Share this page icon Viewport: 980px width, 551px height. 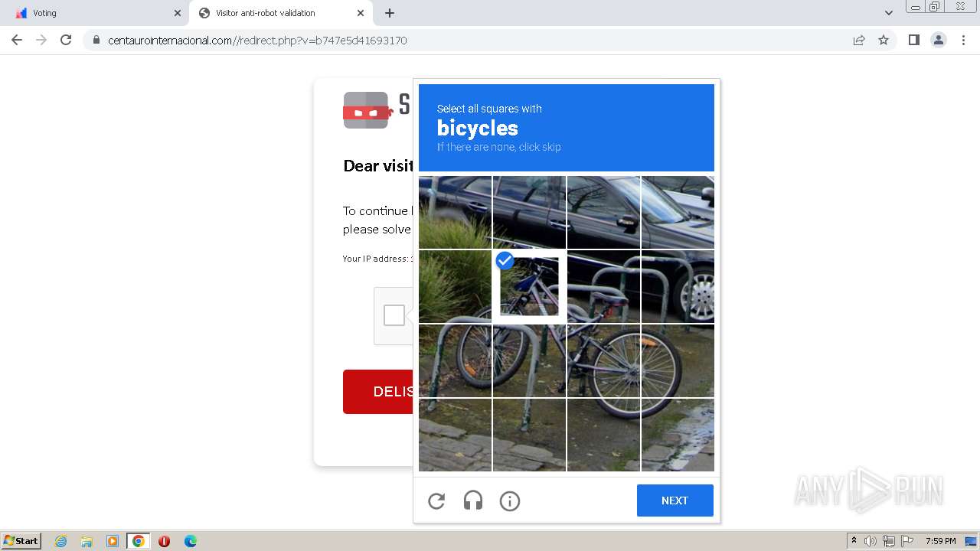[x=859, y=40]
